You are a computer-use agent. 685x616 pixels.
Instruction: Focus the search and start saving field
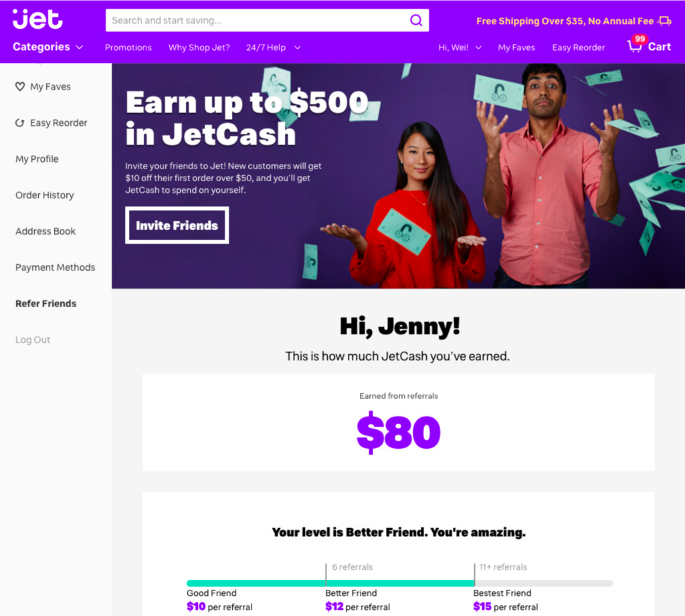coord(258,20)
